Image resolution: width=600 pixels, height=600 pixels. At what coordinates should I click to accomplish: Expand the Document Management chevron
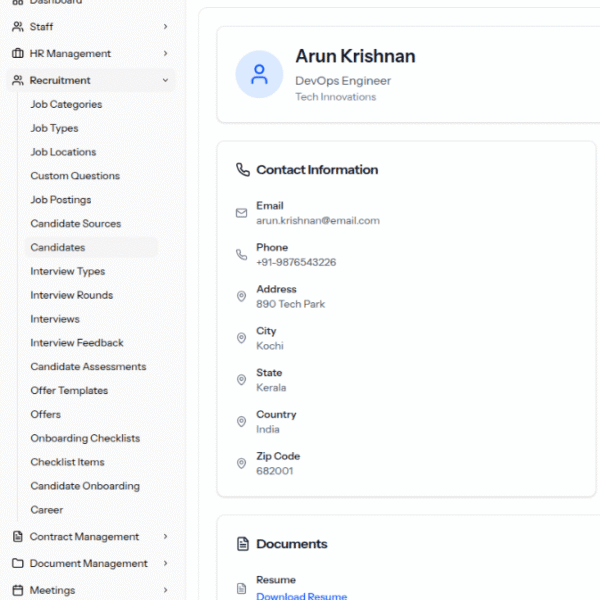coord(165,564)
